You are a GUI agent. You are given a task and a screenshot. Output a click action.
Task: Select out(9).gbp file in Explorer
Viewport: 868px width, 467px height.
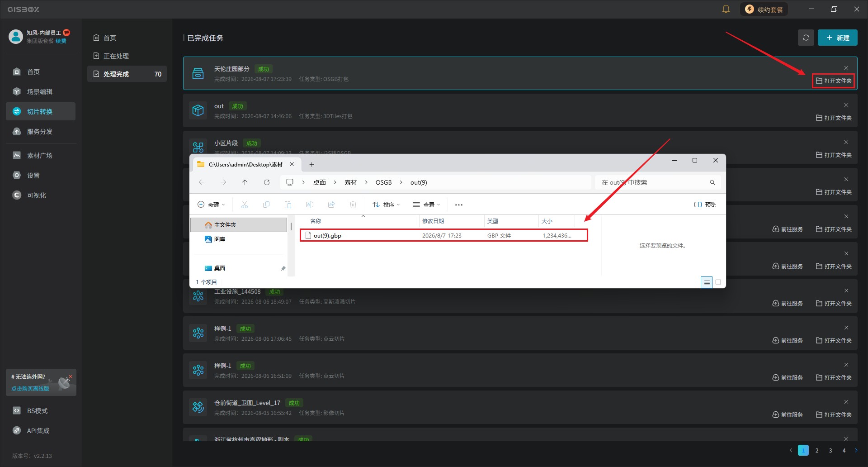pos(443,236)
